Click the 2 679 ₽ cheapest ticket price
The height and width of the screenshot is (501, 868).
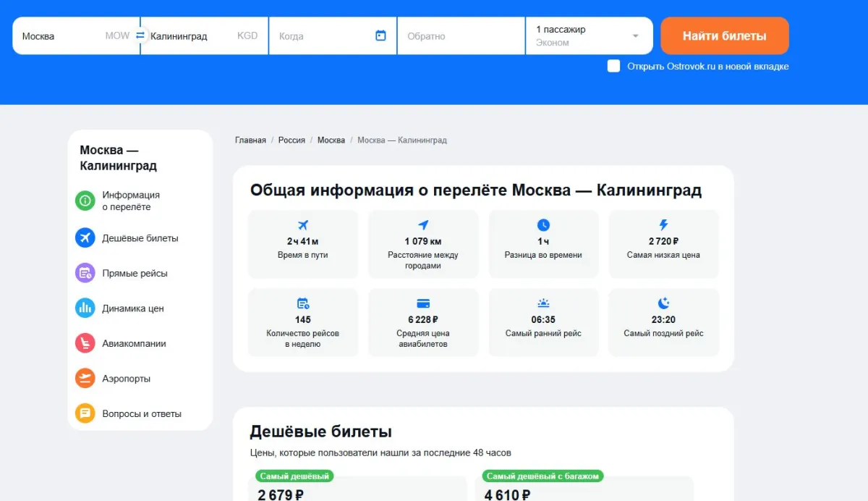[x=281, y=495]
